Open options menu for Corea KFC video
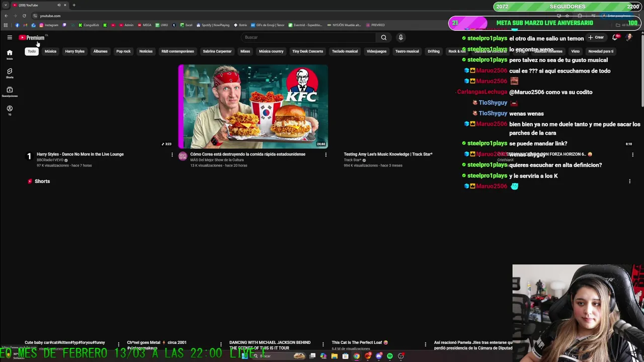Image resolution: width=644 pixels, height=362 pixels. click(x=326, y=155)
